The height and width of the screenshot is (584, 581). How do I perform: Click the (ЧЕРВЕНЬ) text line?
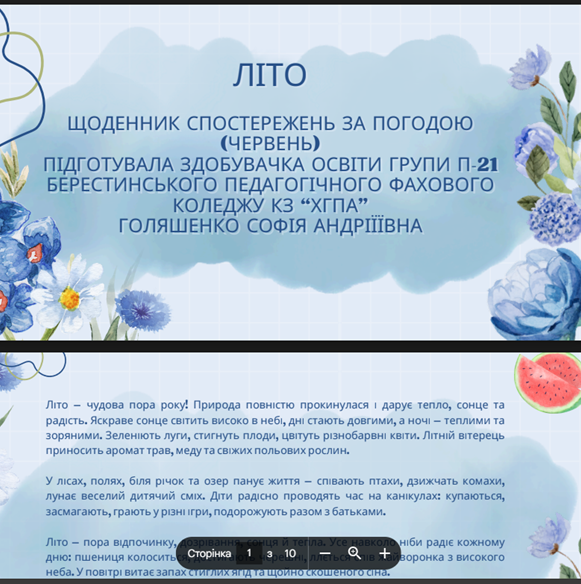click(270, 143)
